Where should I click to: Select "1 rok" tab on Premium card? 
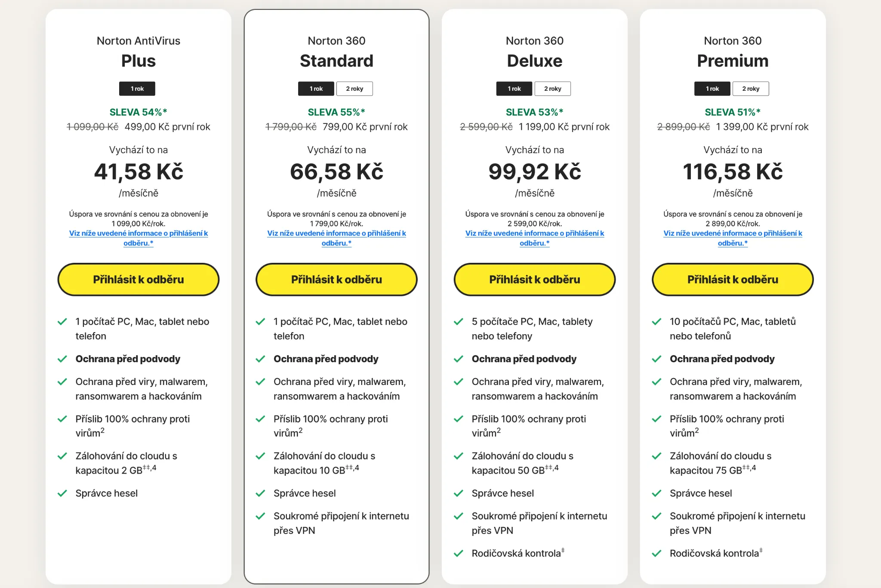tap(712, 89)
